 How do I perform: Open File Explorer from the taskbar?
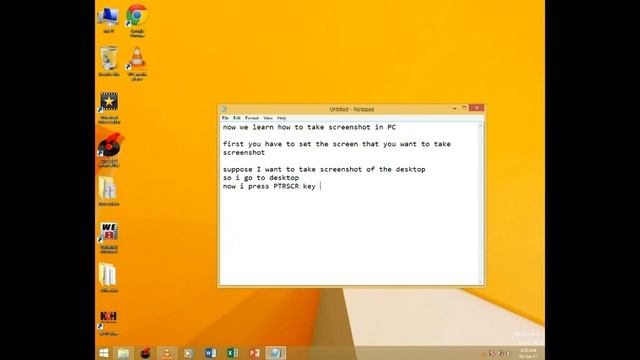pos(123,353)
